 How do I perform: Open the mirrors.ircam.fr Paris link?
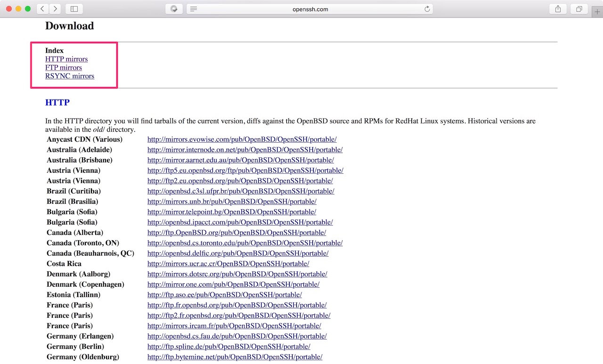pos(234,326)
